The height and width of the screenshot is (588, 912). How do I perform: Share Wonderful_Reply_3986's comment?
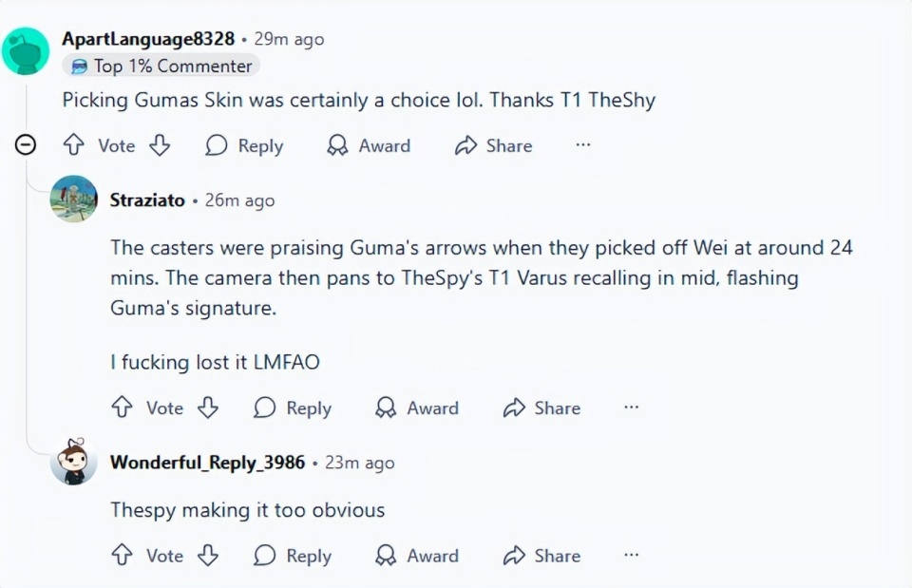[541, 556]
